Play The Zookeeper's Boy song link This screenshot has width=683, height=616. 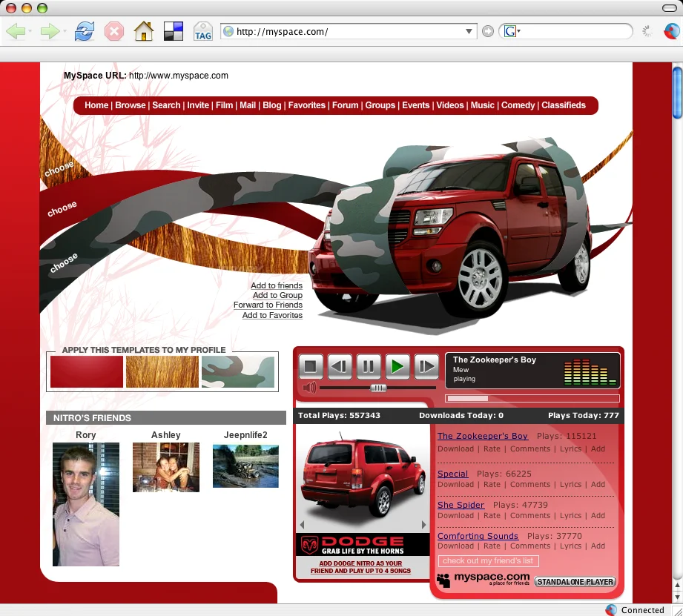pos(483,436)
